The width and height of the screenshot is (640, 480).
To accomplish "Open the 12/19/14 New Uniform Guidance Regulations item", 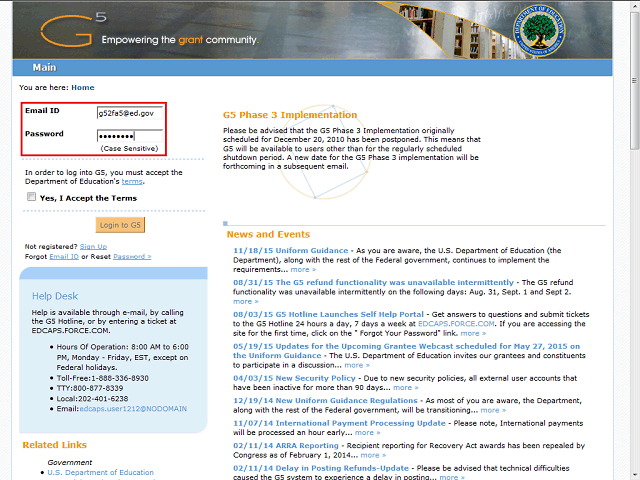I will [325, 400].
